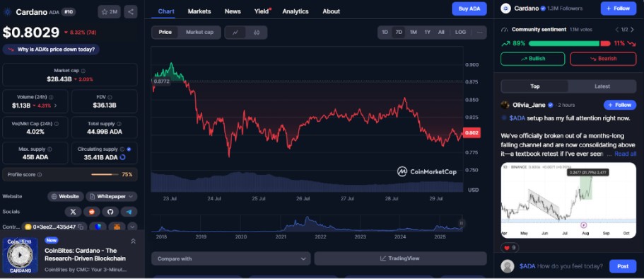Click the Vol/Mkt Cap (24h) info icon

pos(57,123)
